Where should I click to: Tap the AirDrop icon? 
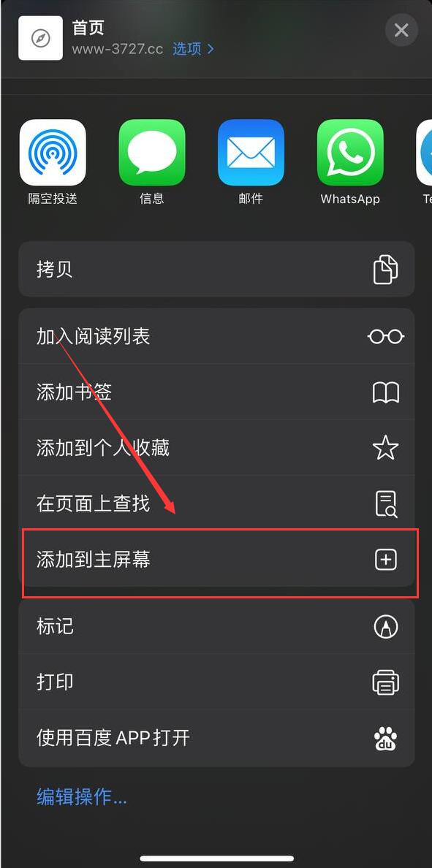point(53,152)
